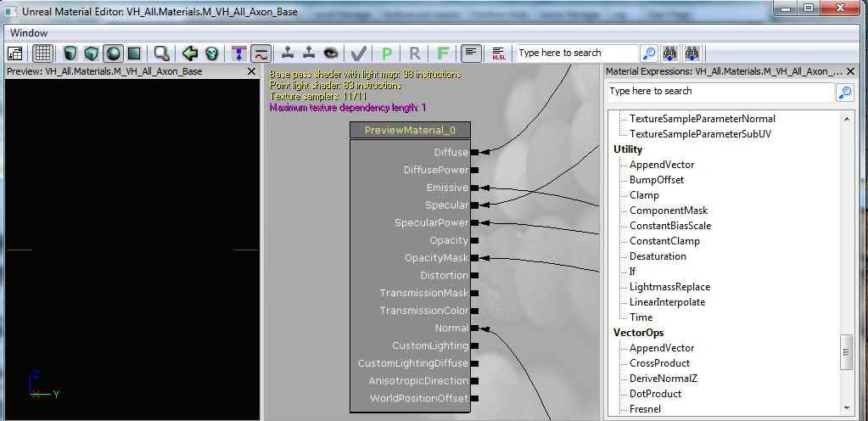Click the HLSL source view icon
868x421 pixels.
(499, 53)
